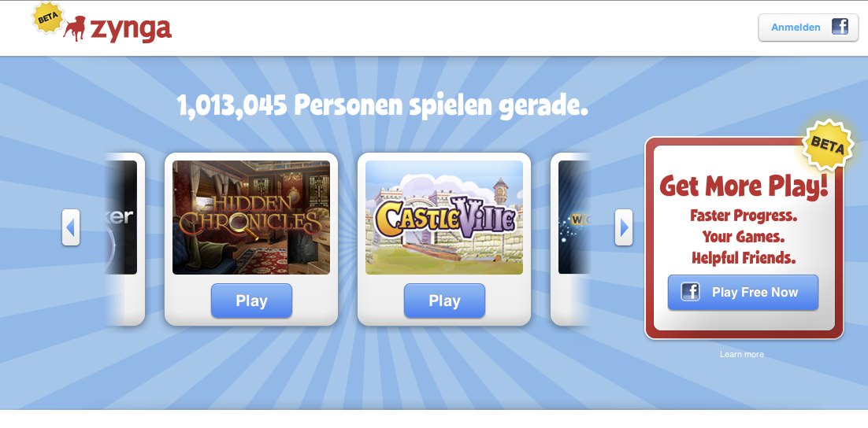Click the Facebook icon in Play Free Now
Screen dimensions: 868x428
tap(690, 292)
